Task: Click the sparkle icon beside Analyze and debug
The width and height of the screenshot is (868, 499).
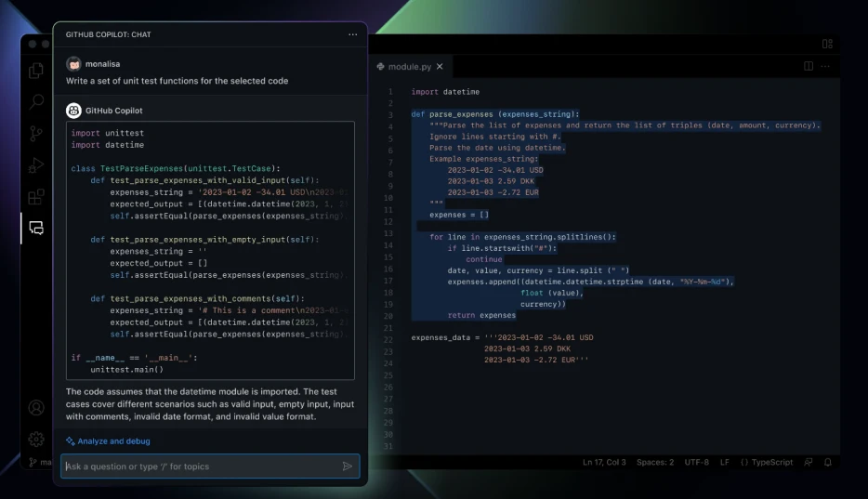Action: [x=71, y=440]
